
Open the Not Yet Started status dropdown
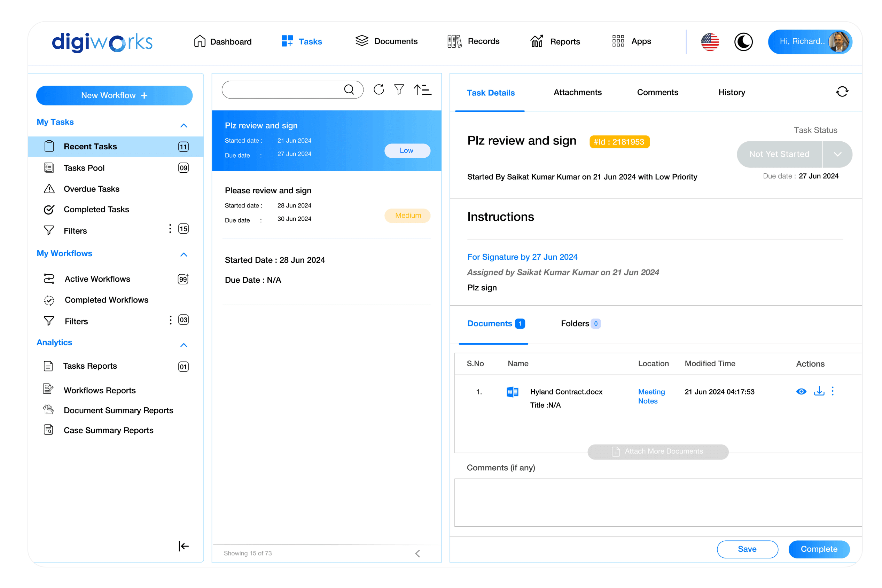click(x=837, y=154)
